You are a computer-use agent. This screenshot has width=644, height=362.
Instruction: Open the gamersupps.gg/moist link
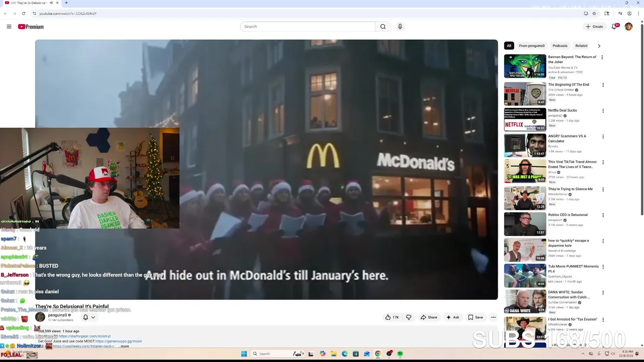(118, 341)
